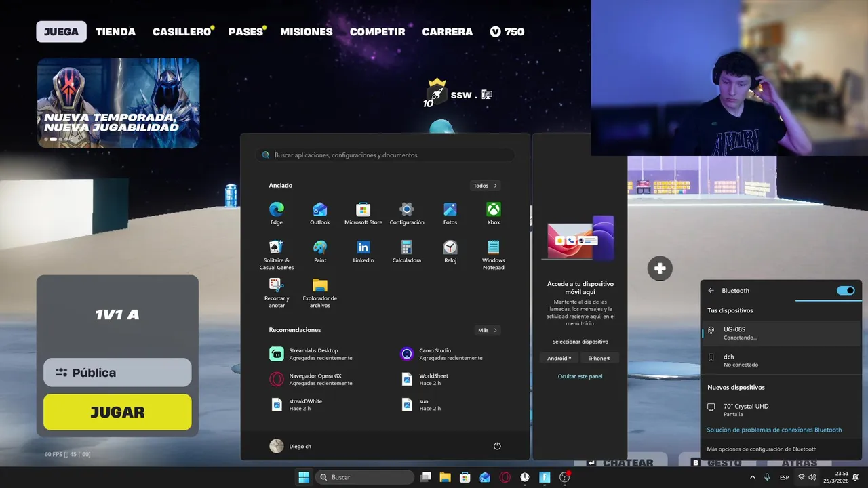
Task: Open Solitaire & Casual Games
Action: tap(277, 255)
